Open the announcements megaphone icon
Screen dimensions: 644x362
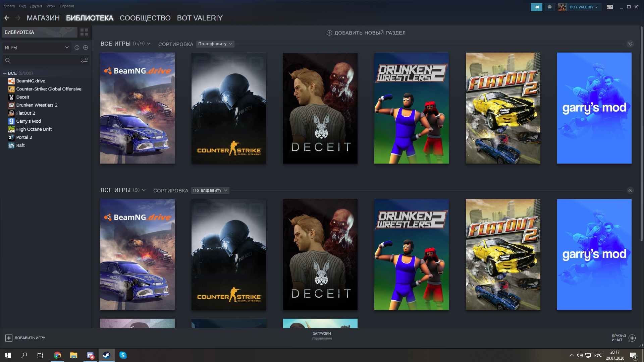[x=537, y=7]
